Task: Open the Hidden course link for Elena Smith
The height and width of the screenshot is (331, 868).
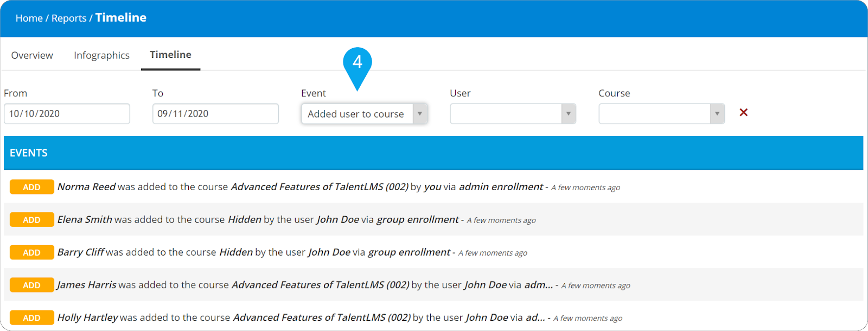Action: coord(244,219)
